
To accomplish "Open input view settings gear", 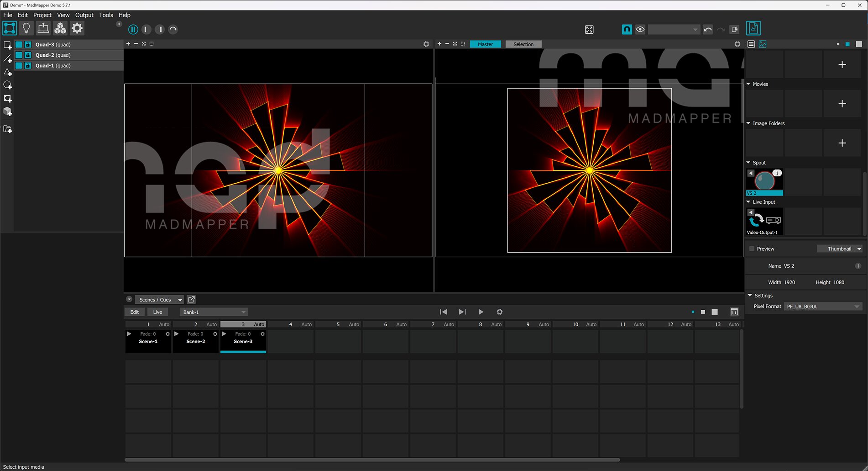I will (426, 44).
